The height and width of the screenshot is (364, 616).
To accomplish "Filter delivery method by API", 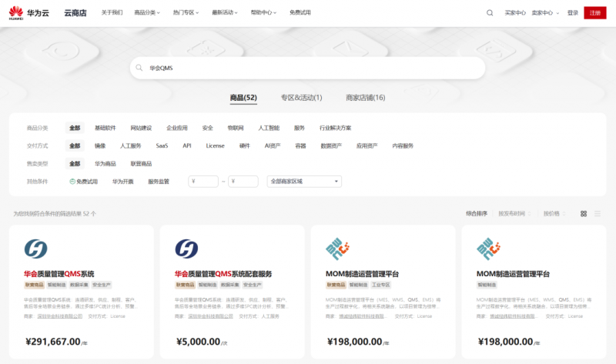I will click(x=187, y=145).
